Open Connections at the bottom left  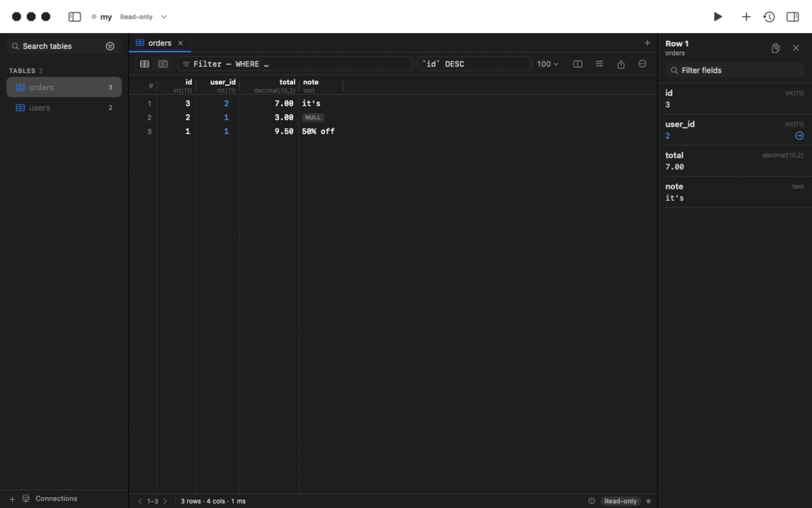pyautogui.click(x=50, y=499)
